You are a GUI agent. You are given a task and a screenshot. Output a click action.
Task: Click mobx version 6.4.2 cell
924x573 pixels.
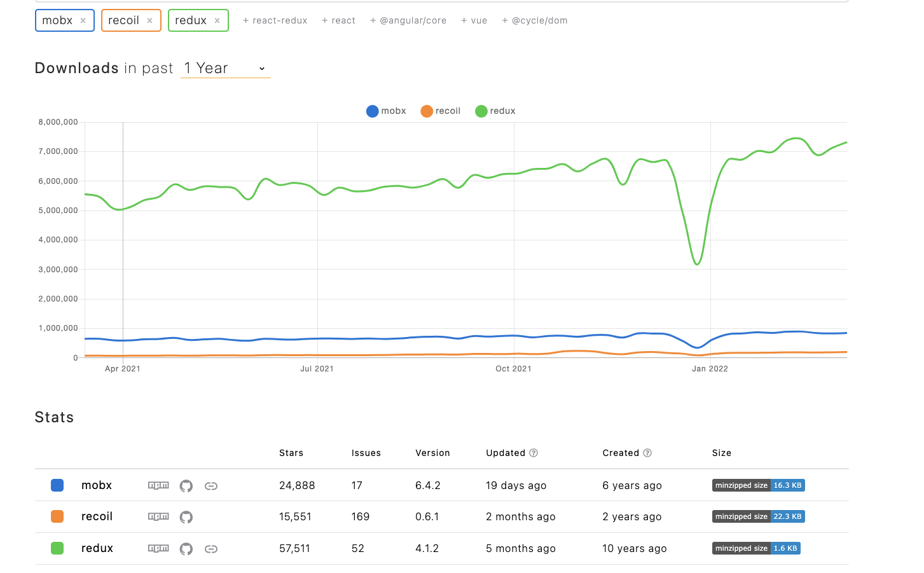(428, 485)
